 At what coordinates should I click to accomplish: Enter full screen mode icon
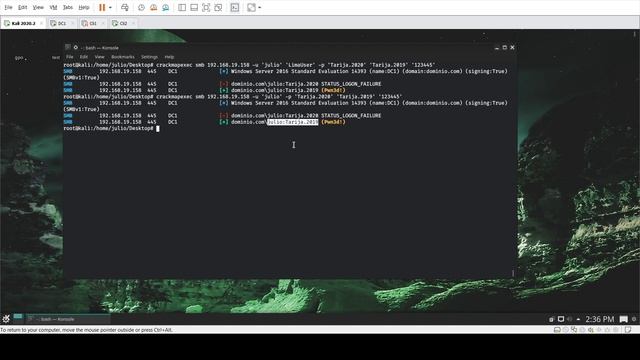point(206,7)
